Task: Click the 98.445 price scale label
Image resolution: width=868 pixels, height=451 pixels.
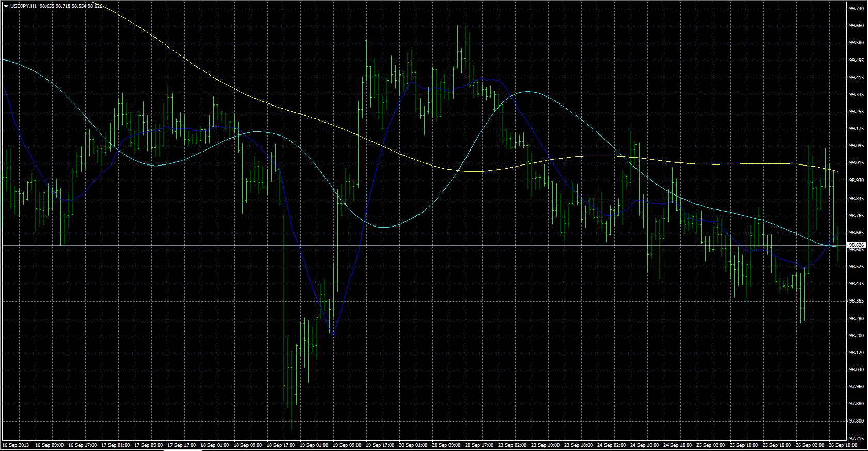Action: [x=856, y=284]
